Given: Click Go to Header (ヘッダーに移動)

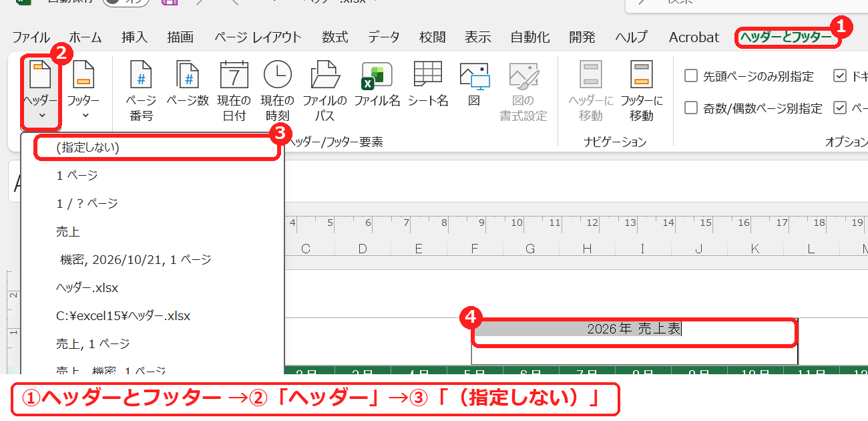Looking at the screenshot, I should tap(591, 92).
